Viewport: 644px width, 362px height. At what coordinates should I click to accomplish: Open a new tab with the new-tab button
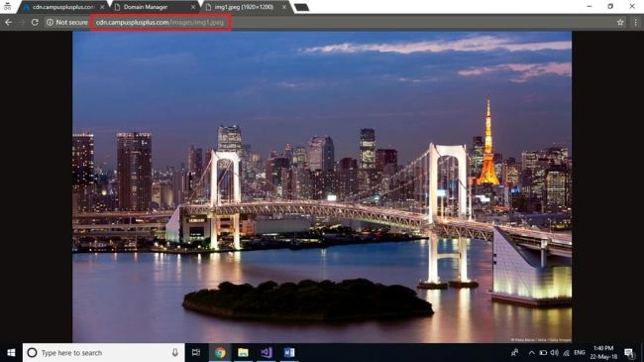(302, 7)
